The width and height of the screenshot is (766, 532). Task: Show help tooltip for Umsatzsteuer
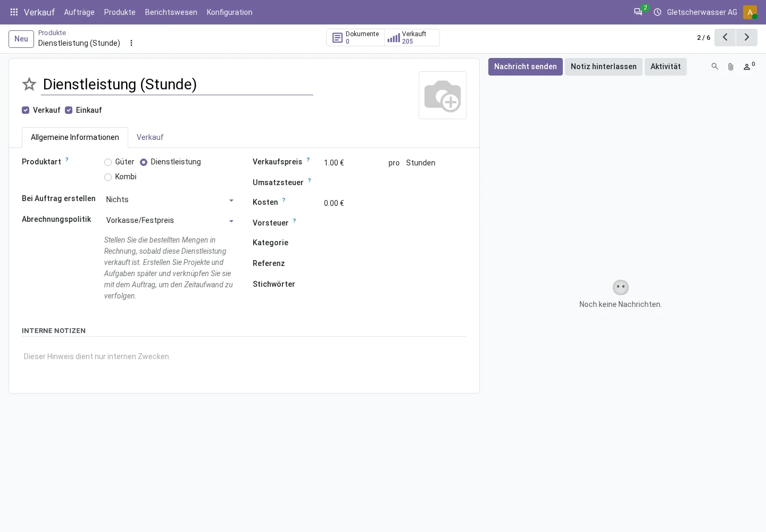(310, 180)
